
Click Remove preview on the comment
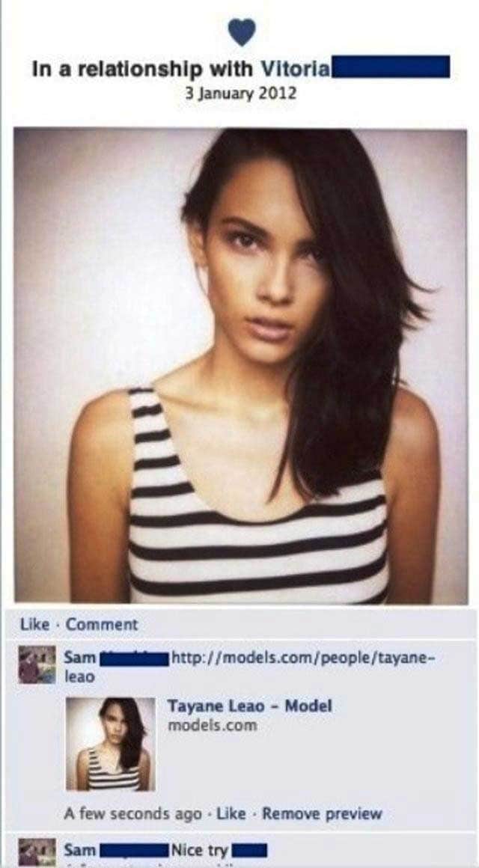point(322,814)
